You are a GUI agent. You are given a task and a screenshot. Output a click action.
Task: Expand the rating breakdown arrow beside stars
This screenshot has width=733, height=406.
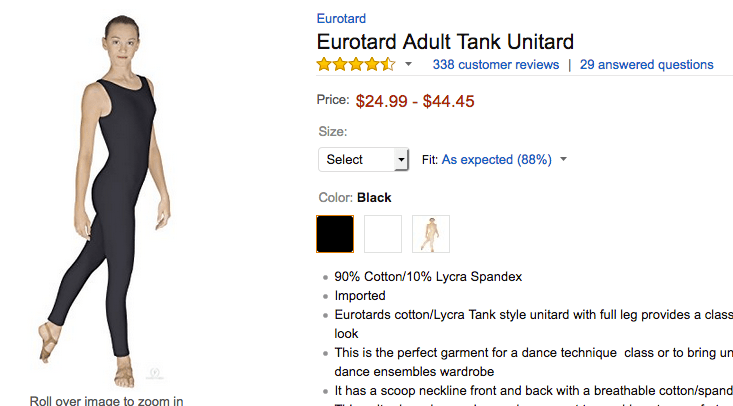tap(408, 65)
